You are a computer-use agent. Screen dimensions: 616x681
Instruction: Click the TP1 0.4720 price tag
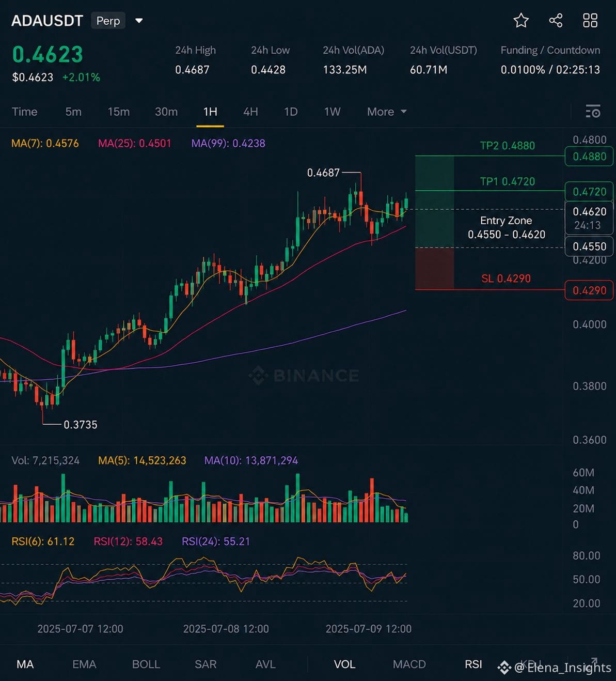590,192
